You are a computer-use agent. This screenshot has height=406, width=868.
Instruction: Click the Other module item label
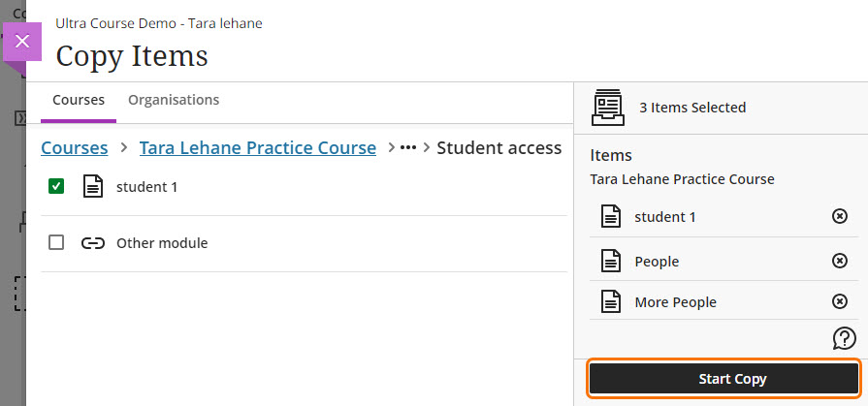point(162,243)
